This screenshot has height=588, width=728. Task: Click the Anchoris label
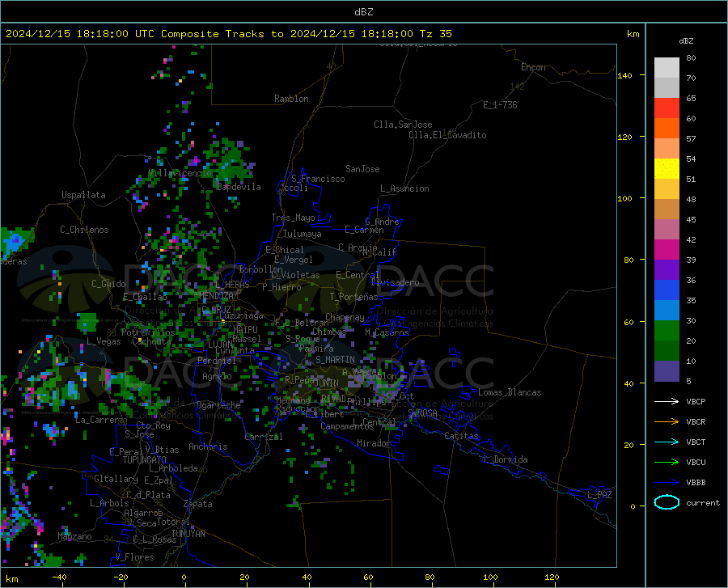208,447
